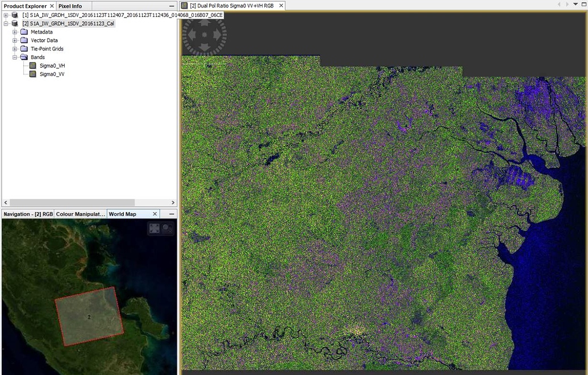The image size is (588, 375).
Task: Switch to the Pixel Info tab
Action: (x=70, y=6)
